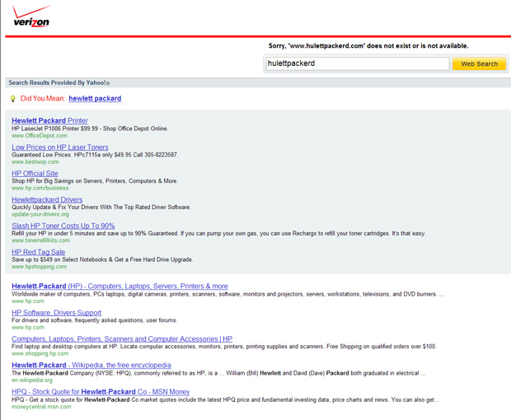Open Computers, Laptops, Printers, Scanners HP result
The image size is (511, 420).
click(122, 339)
